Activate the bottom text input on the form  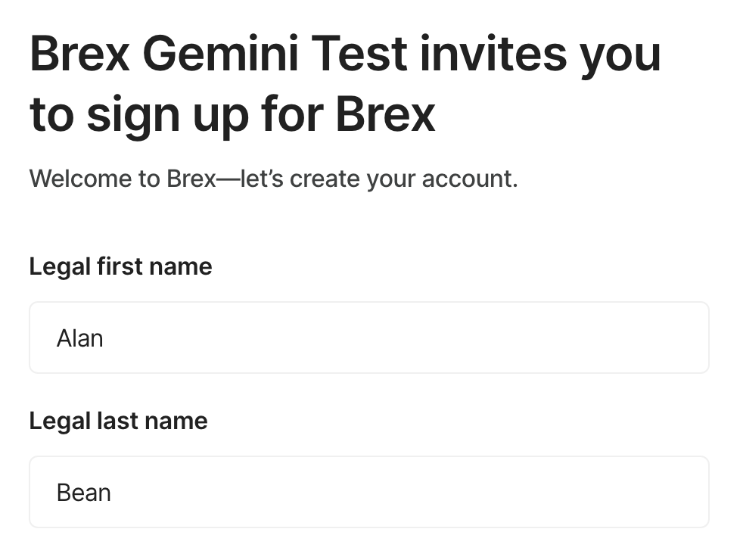pos(369,491)
